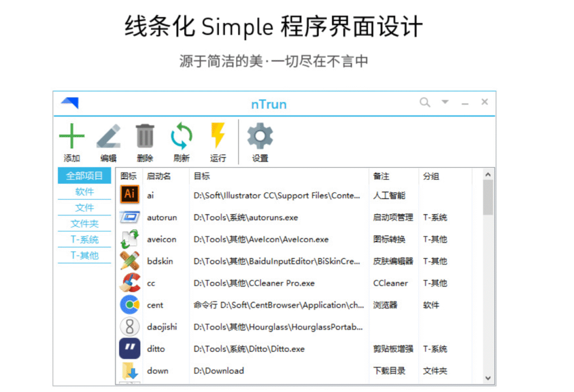Run selected item with 运行 lightning icon
Screen dimensions: 574x392
click(x=218, y=136)
